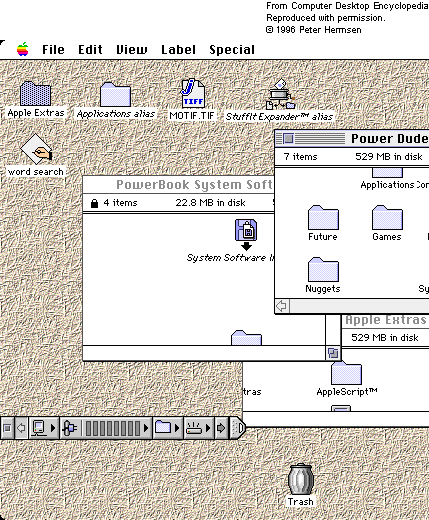Expand the battery power module in Control Strip
The image size is (429, 520).
(106, 428)
